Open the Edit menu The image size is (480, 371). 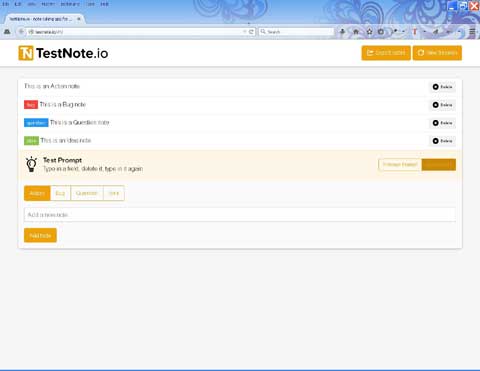point(18,4)
